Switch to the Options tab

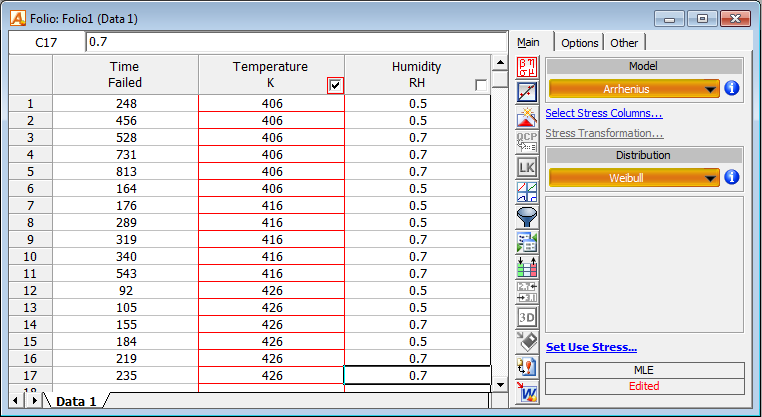579,43
